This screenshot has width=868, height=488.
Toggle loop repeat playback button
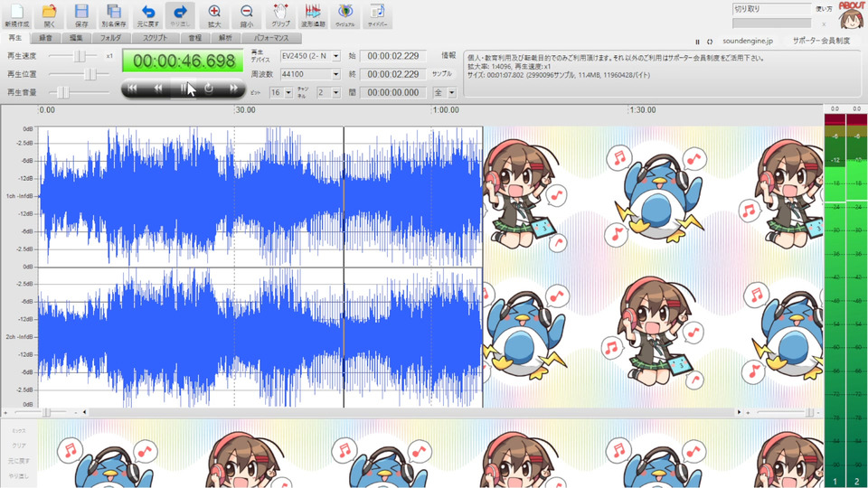(209, 88)
